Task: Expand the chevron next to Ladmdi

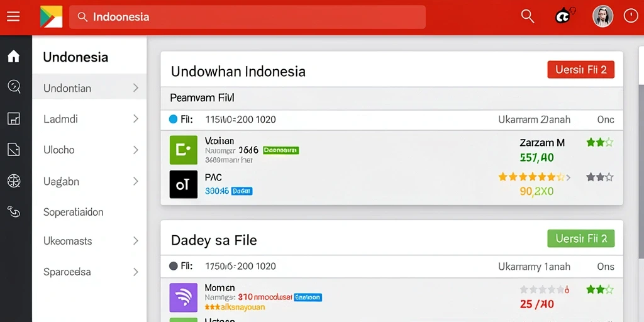Action: [x=136, y=119]
